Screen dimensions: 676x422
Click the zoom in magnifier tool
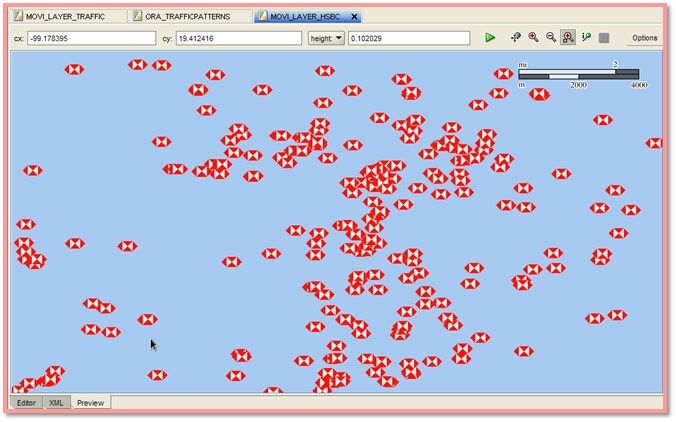[533, 38]
